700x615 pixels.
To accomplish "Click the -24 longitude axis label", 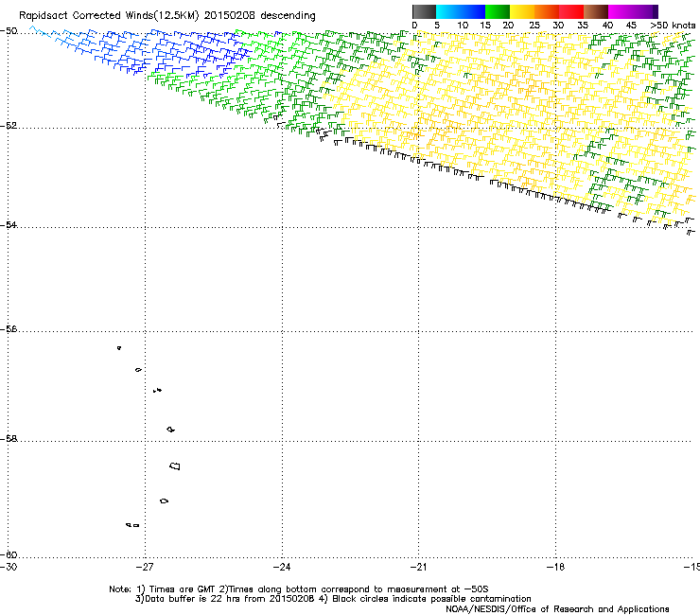I will [281, 567].
